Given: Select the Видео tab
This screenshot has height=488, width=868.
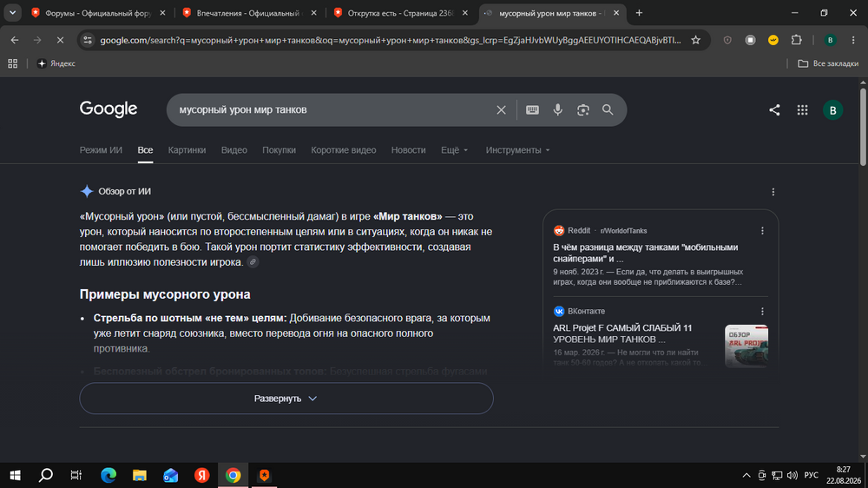Looking at the screenshot, I should (x=234, y=150).
